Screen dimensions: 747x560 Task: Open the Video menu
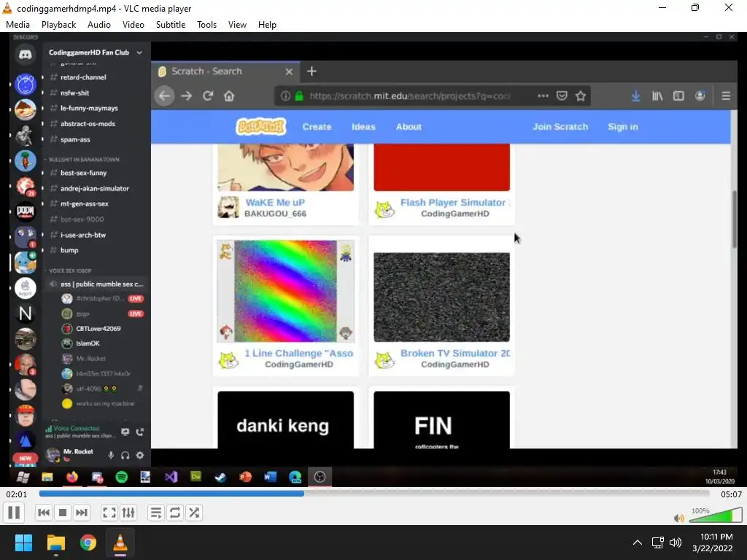133,25
